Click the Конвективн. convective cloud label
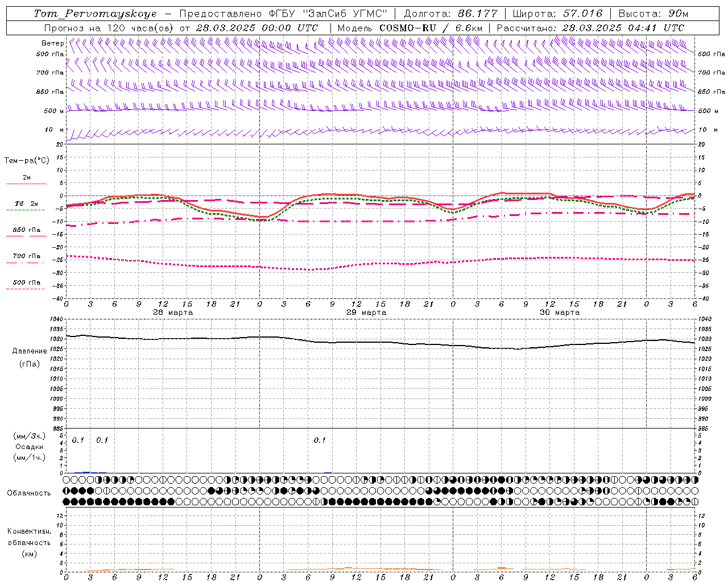The width and height of the screenshot is (728, 582). coord(30,531)
